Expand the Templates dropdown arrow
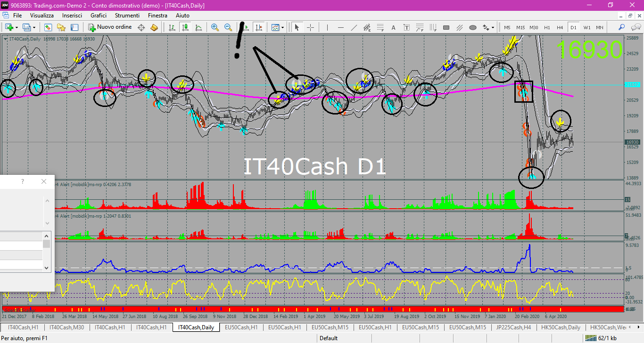This screenshot has height=343, width=644. (282, 27)
